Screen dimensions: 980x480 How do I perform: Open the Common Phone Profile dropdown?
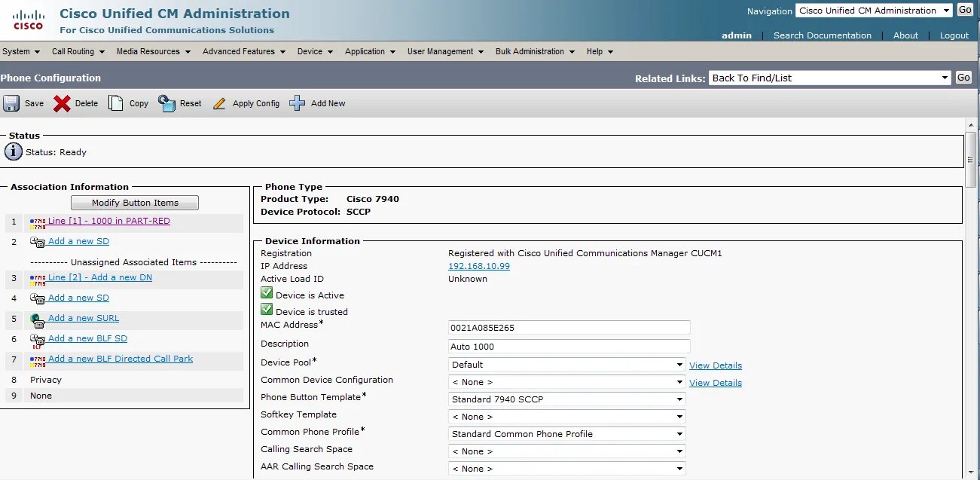click(566, 434)
